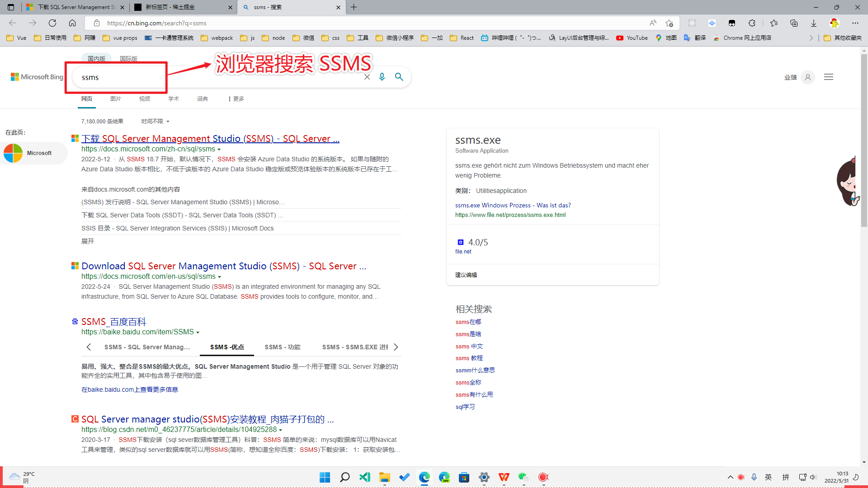The height and width of the screenshot is (488, 868).
Task: Open the Bing user account avatar
Action: (x=808, y=77)
